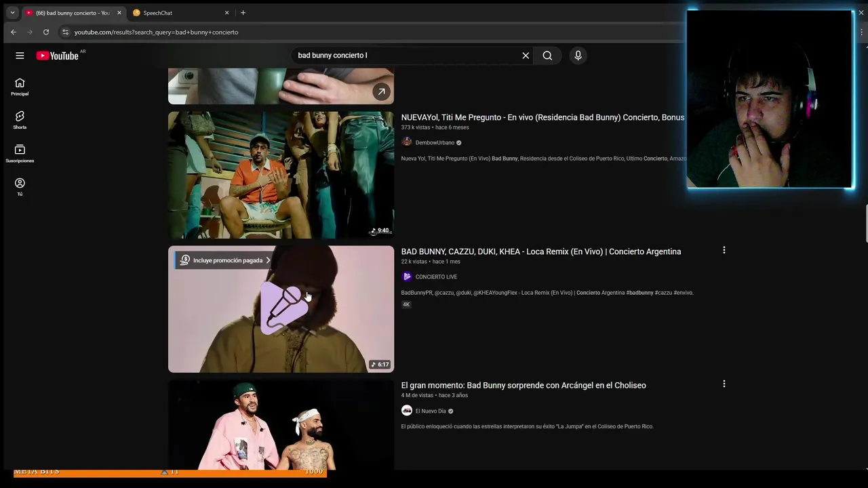Close the SpeechChat tab

(226, 13)
